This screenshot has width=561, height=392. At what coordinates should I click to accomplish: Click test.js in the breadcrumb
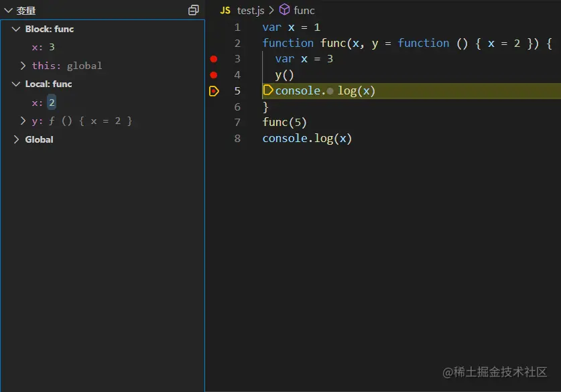point(251,10)
